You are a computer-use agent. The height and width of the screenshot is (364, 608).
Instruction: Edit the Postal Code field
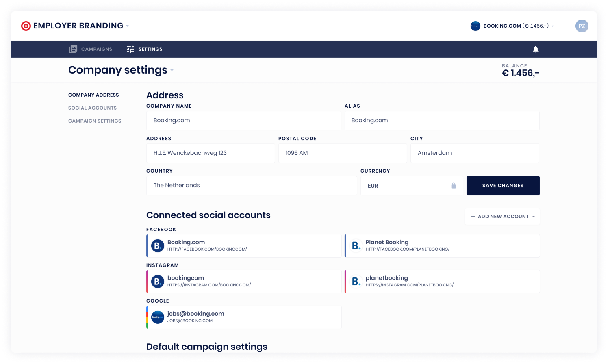coord(343,153)
